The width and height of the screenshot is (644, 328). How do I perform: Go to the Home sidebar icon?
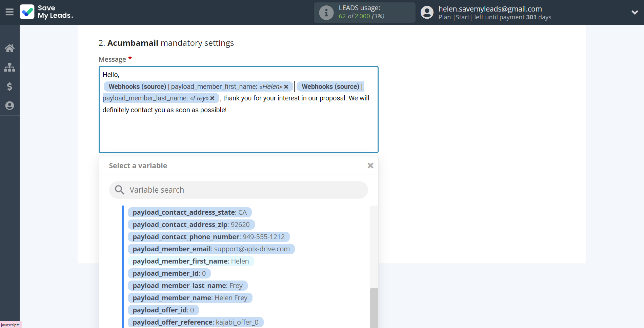point(9,48)
